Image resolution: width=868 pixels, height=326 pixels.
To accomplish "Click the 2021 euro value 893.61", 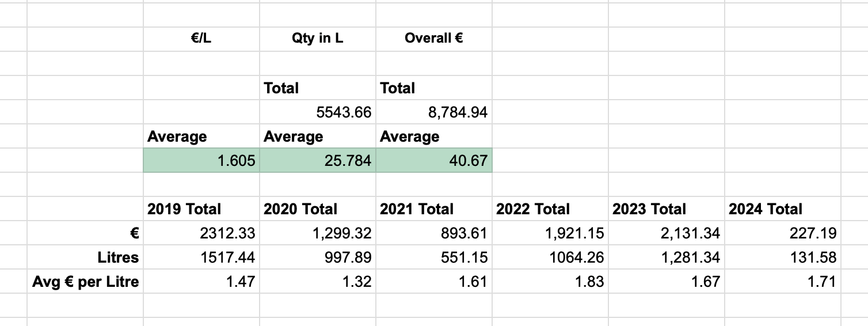I will 433,233.
